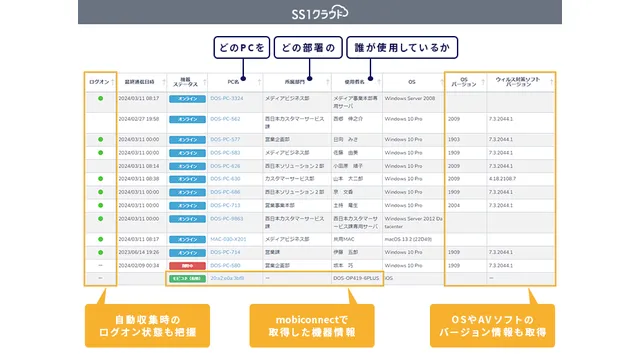
Task: Sort by ウィルス対策ソフトバージョン column arrow
Action: pos(551,82)
